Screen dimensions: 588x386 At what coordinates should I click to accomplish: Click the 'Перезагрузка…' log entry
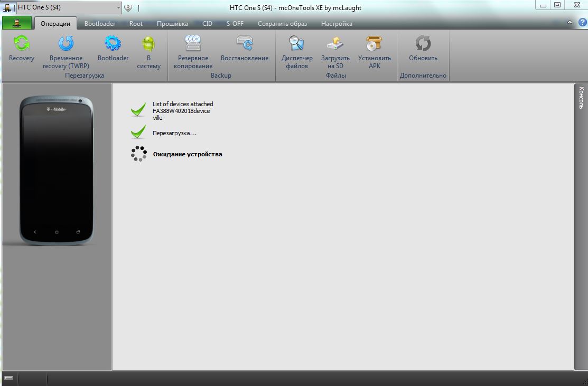pos(174,133)
